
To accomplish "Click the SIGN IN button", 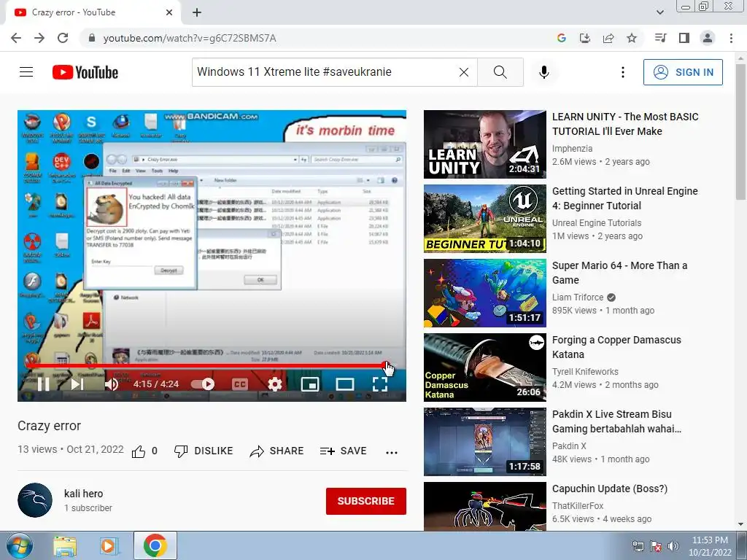I will 683,72.
